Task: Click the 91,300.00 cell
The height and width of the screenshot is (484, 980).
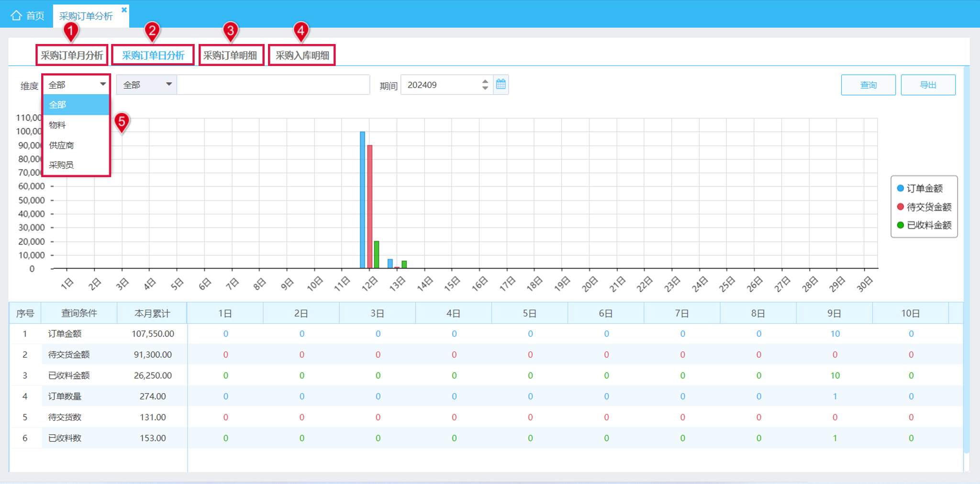Action: point(153,354)
